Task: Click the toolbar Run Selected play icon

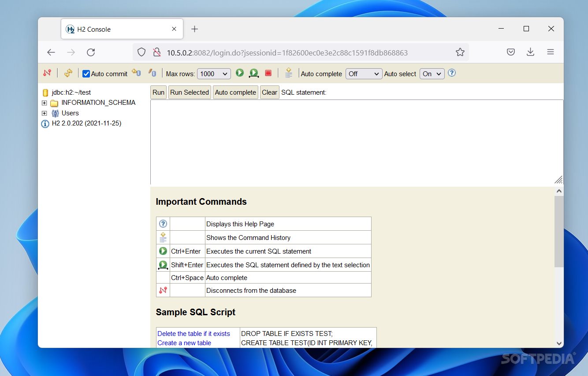Action: pos(254,74)
